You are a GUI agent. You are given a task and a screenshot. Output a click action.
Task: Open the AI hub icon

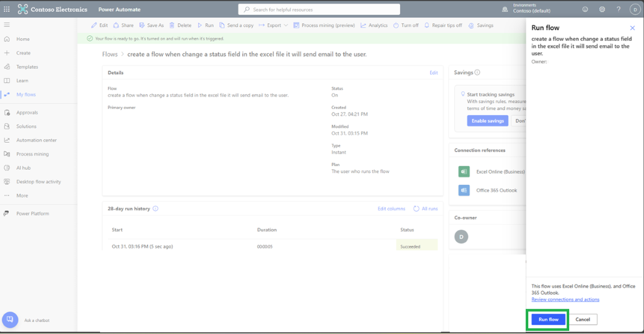pyautogui.click(x=6, y=167)
